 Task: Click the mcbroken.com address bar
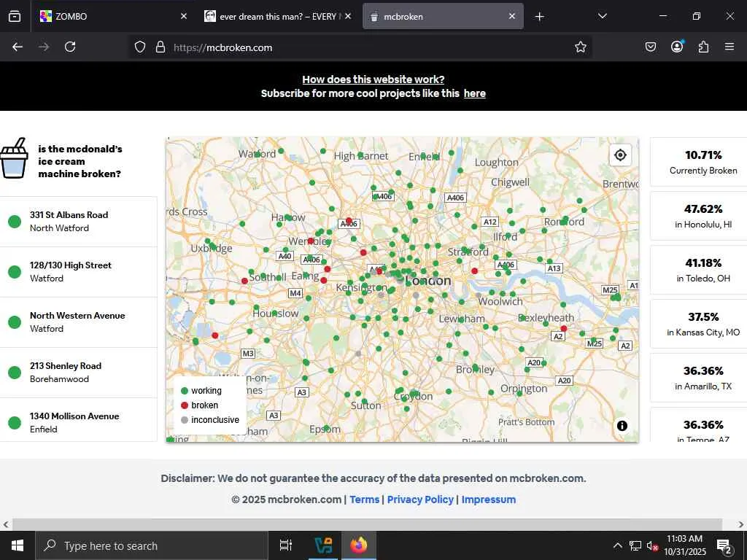pos(365,47)
